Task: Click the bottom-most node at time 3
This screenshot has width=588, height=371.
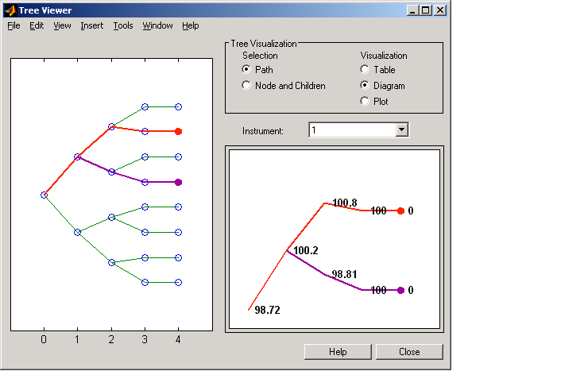Action: tap(145, 282)
